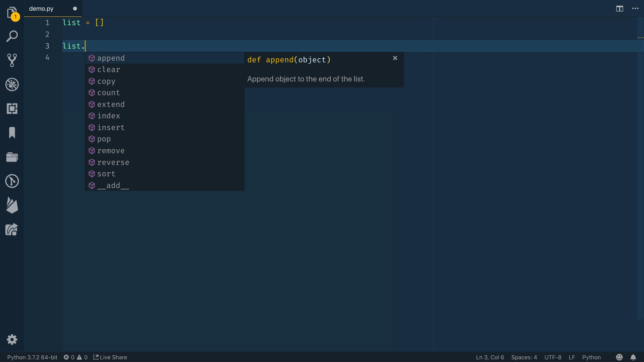This screenshot has width=644, height=362.
Task: Select the Search icon in activity bar
Action: point(12,35)
